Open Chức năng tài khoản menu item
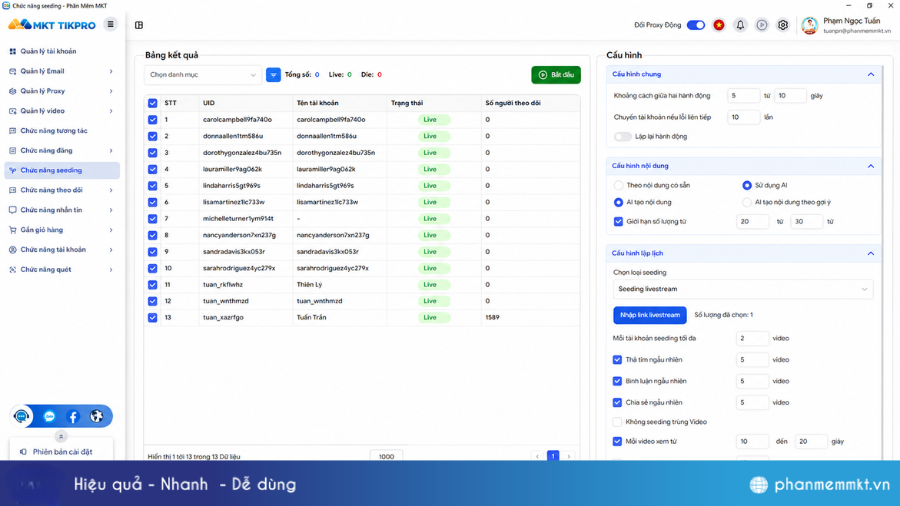The image size is (900, 506). (x=62, y=250)
